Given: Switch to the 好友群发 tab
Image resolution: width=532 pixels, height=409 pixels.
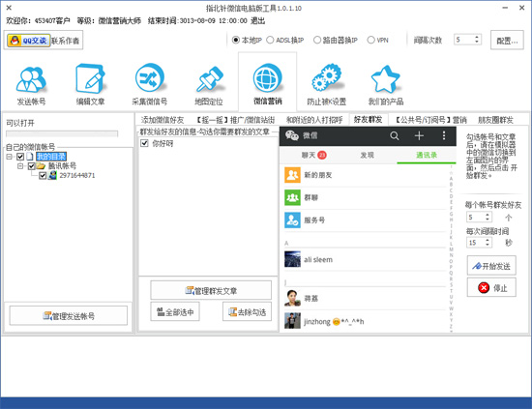Looking at the screenshot, I should 369,119.
